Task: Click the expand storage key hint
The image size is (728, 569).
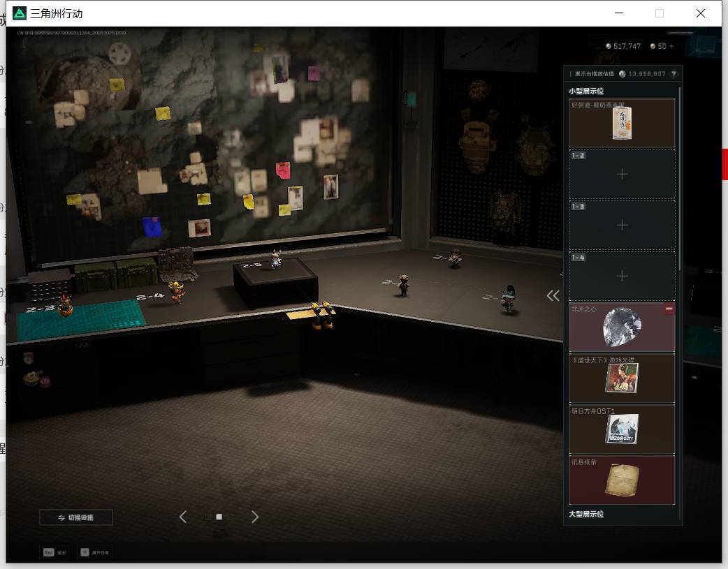Action: tap(95, 552)
